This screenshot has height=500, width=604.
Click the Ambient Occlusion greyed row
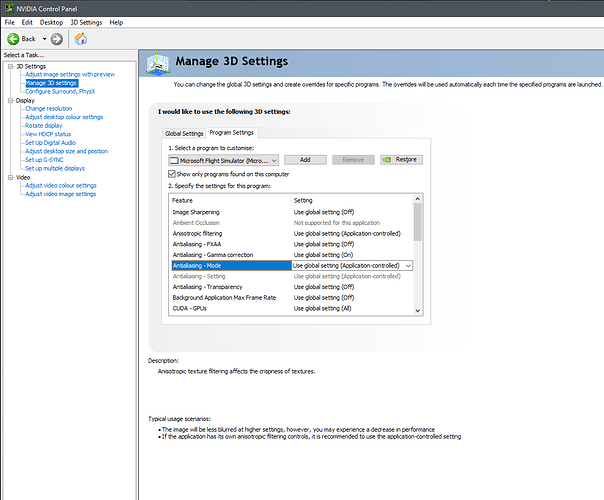[292, 223]
